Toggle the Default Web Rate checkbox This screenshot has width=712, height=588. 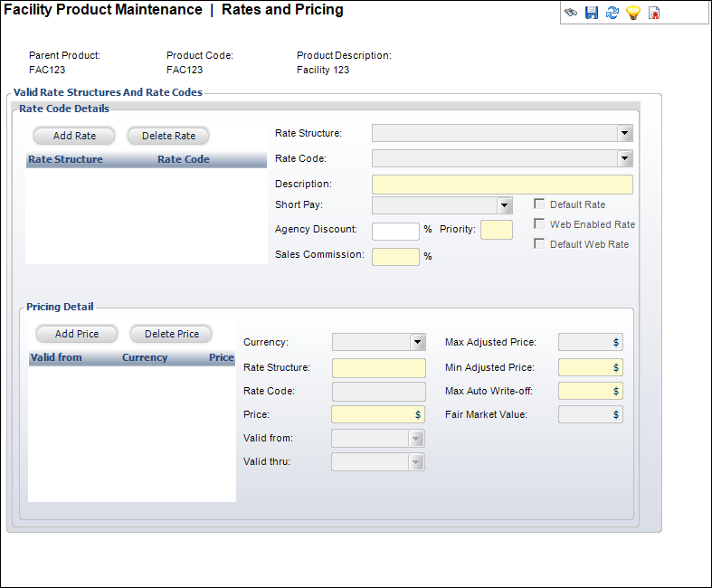(539, 244)
